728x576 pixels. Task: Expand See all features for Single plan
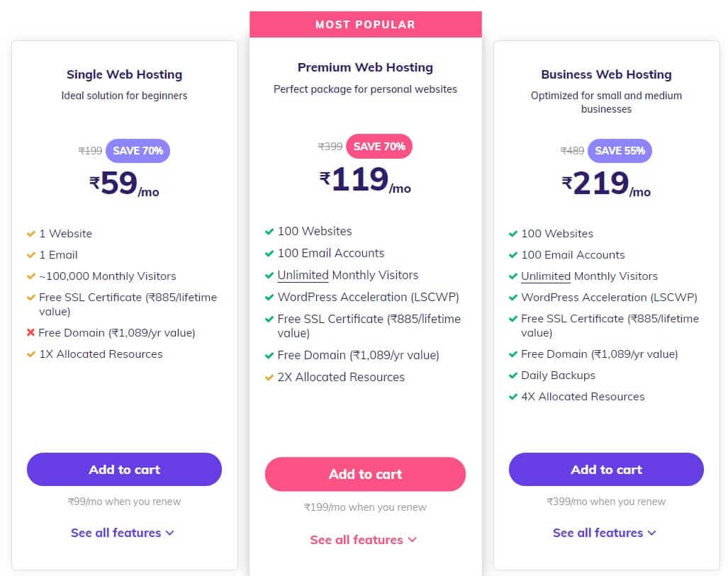point(123,533)
